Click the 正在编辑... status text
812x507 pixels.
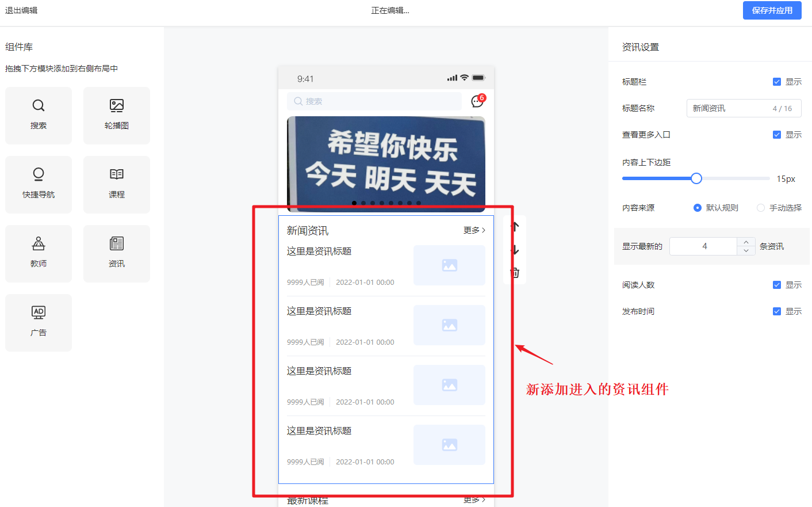390,10
